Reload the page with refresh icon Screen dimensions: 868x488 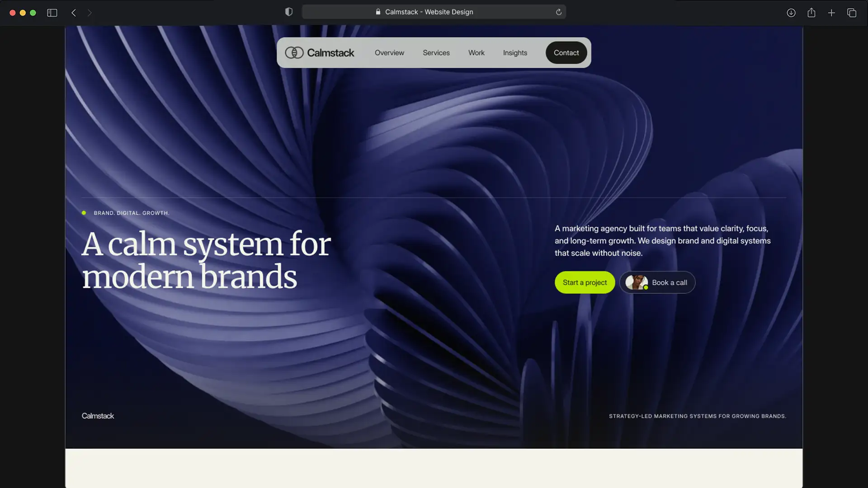[x=559, y=12]
